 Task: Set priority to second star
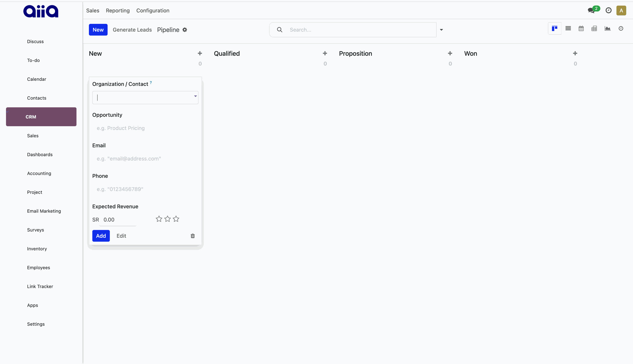pyautogui.click(x=167, y=219)
